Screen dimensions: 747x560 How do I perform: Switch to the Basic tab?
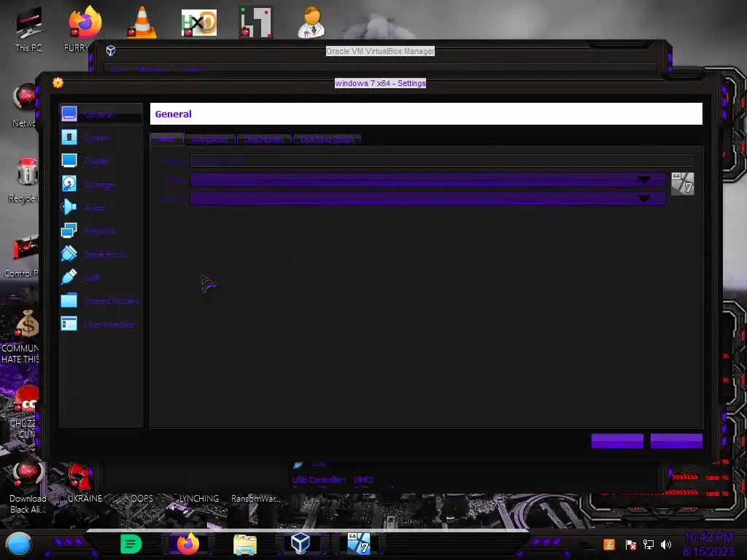point(167,139)
